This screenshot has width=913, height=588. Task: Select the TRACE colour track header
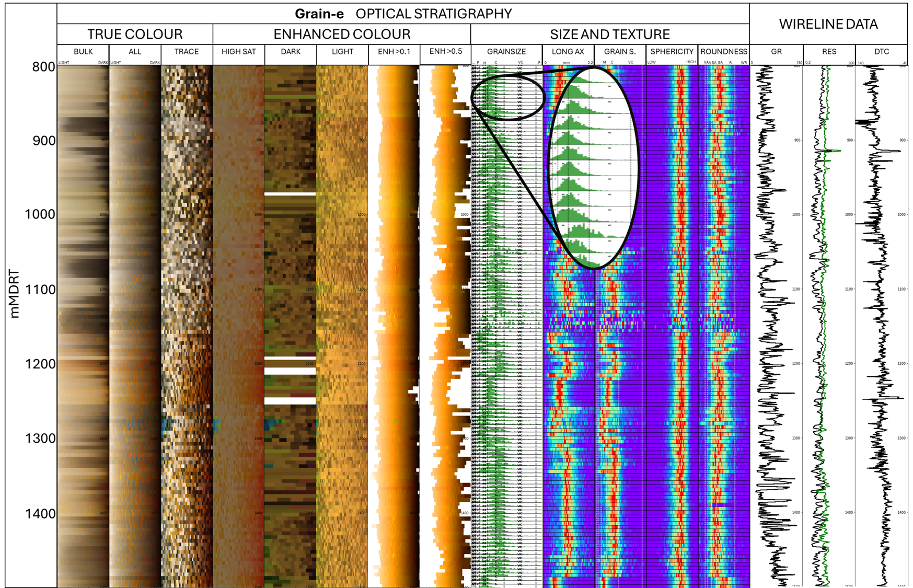186,52
